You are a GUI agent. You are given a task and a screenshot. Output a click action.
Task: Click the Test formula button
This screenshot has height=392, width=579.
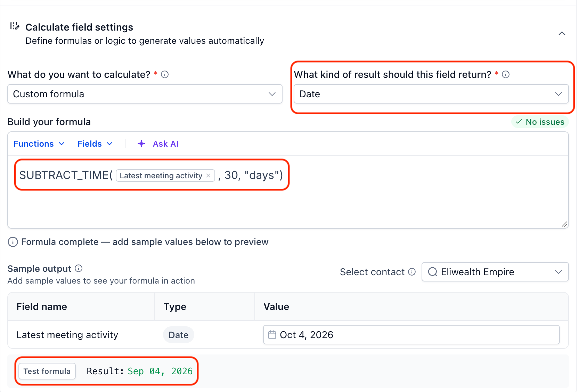point(47,371)
